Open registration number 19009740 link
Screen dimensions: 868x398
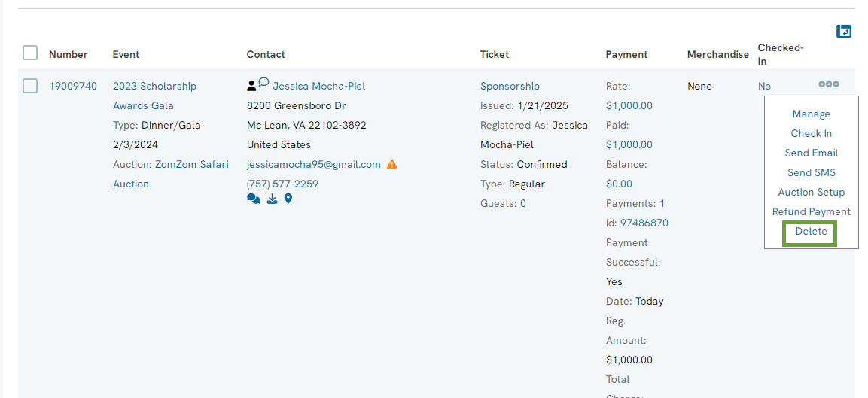click(x=73, y=86)
